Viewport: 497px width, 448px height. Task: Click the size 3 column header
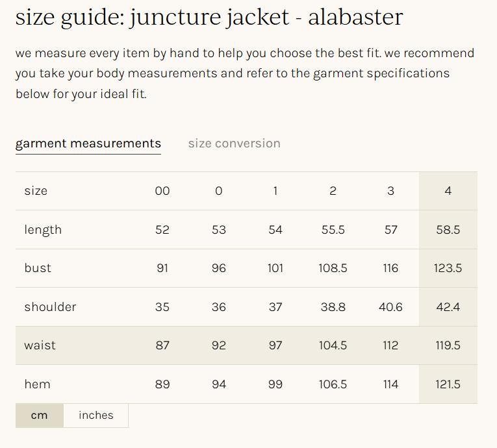[390, 191]
